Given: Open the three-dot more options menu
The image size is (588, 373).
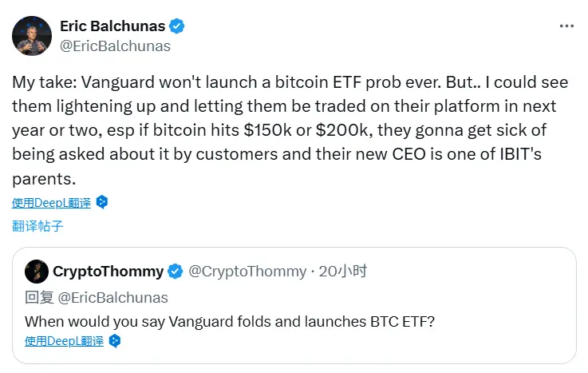Looking at the screenshot, I should pyautogui.click(x=566, y=26).
